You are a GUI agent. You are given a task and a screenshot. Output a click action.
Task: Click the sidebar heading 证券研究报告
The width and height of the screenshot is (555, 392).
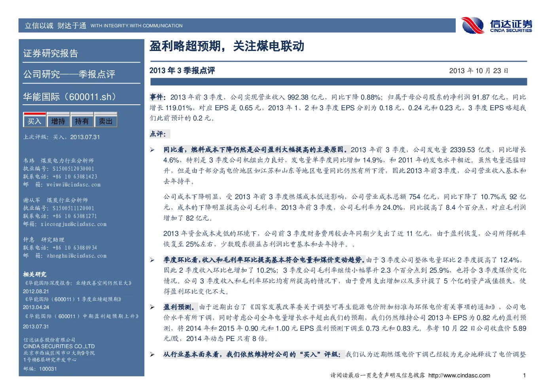51,53
